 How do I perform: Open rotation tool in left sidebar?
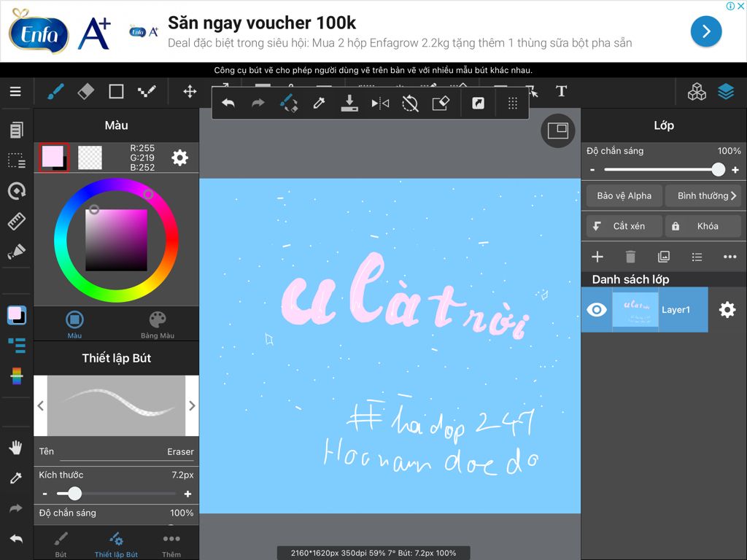[x=17, y=191]
